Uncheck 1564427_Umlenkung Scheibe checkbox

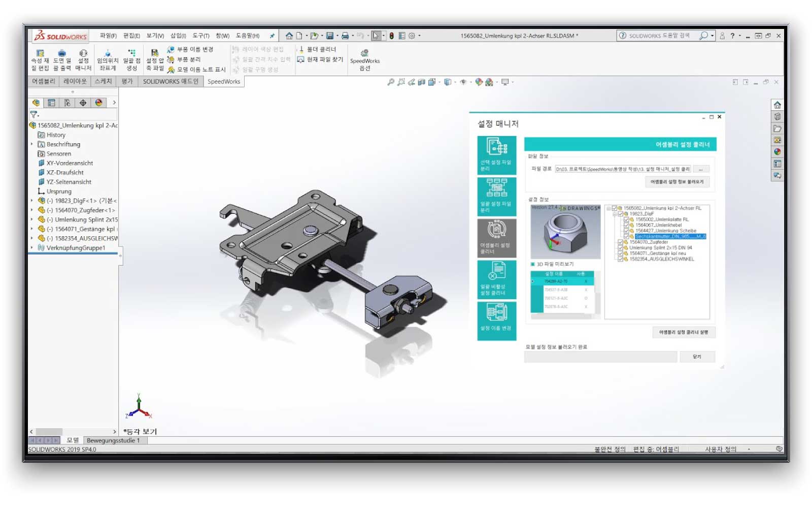[626, 231]
